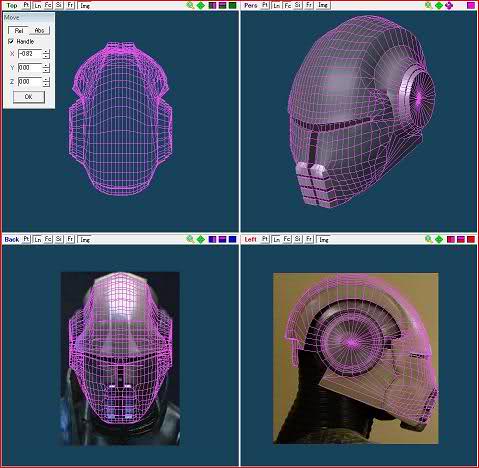Toggle Fc face display in Left view

coord(287,239)
